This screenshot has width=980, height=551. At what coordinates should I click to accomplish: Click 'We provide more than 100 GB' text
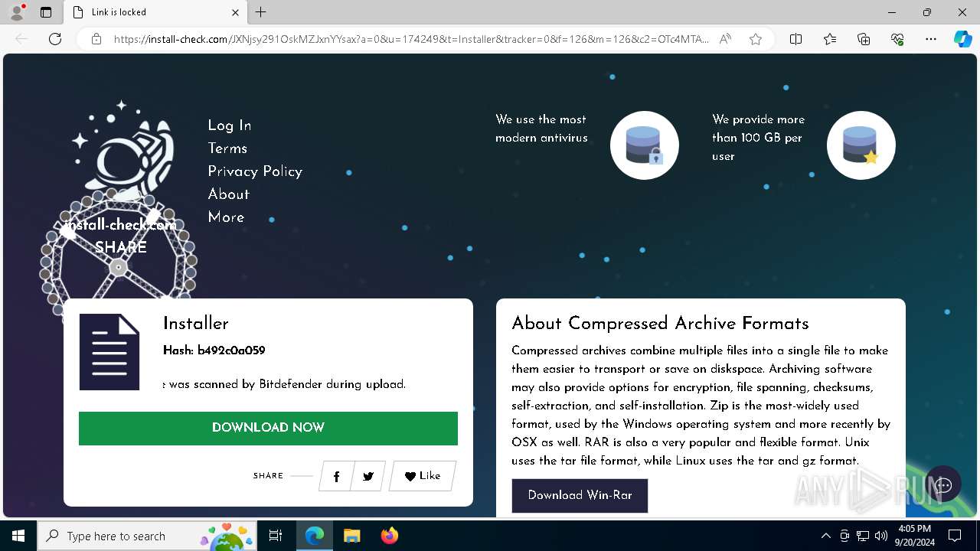point(758,138)
